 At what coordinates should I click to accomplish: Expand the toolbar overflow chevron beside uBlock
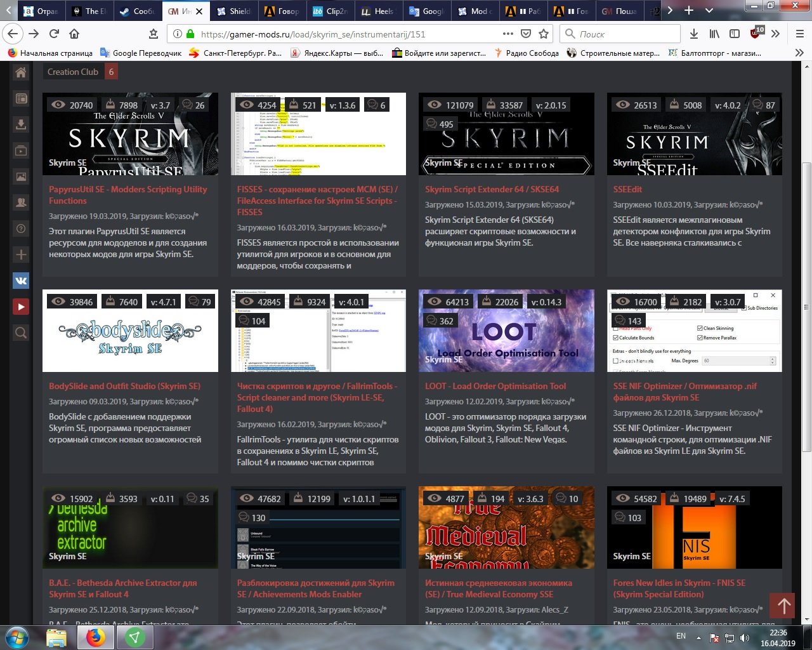[775, 34]
